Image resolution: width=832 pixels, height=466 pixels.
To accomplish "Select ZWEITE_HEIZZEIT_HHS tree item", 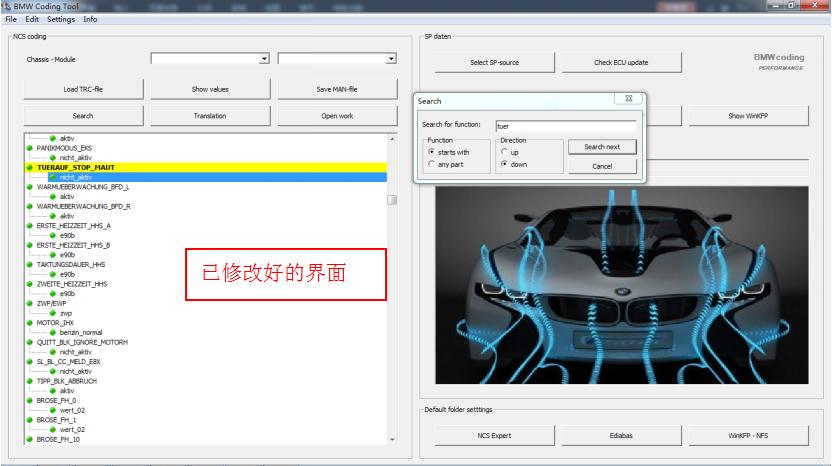I will coord(72,284).
